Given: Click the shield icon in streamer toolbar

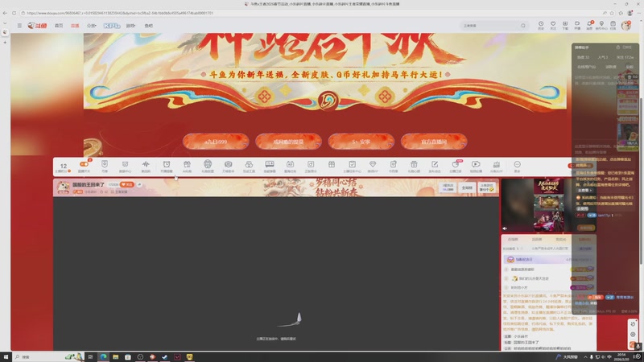Looking at the screenshot, I should (105, 166).
